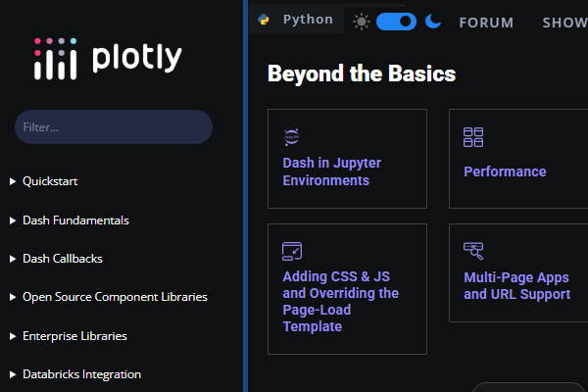Expand the Dash Callbacks arrow
The height and width of the screenshot is (392, 588).
(x=13, y=259)
